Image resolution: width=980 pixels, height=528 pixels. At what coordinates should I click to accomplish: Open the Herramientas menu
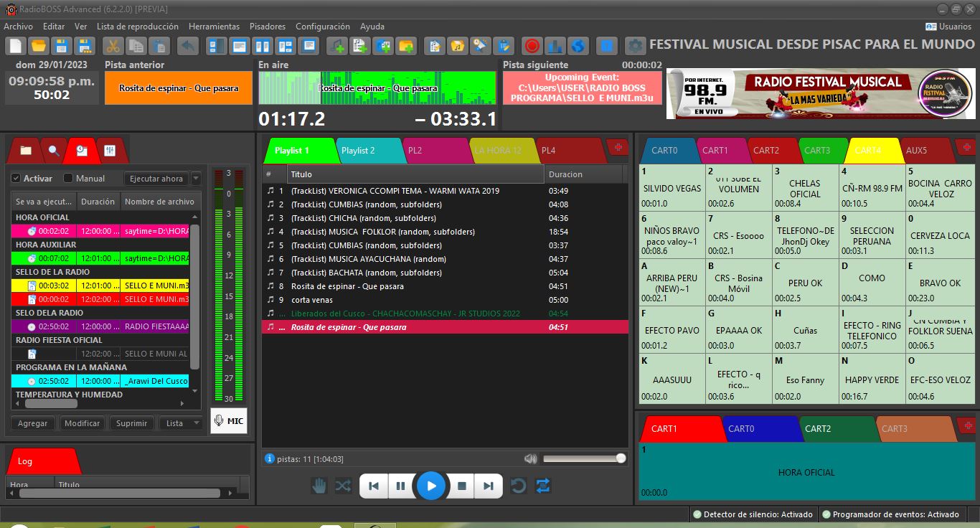(214, 26)
